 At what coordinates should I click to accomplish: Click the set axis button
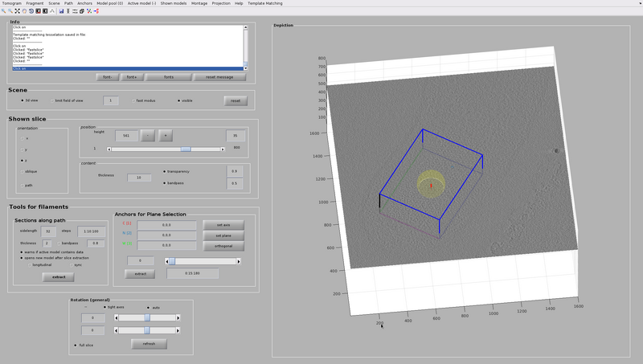223,224
